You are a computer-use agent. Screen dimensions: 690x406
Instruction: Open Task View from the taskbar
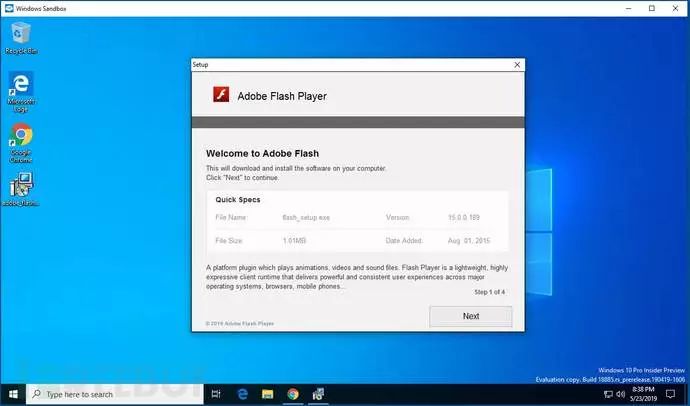pos(216,394)
